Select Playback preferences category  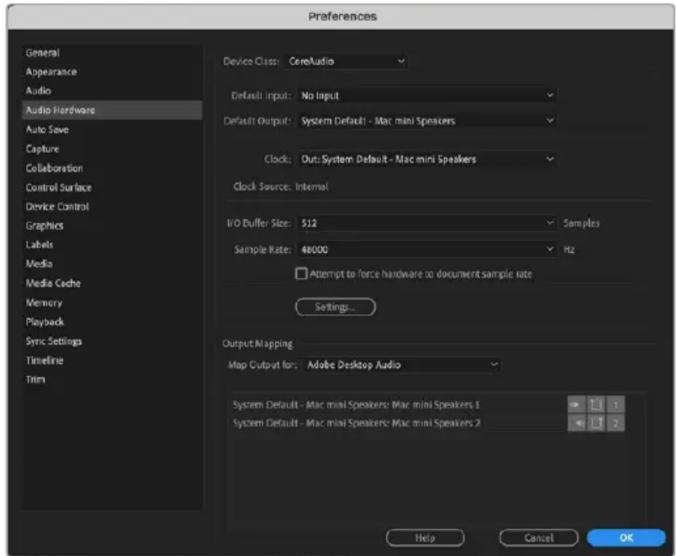(112, 322)
